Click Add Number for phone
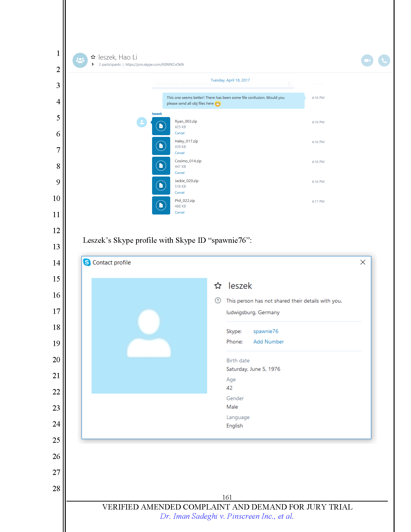Screen dimensions: 411x532 (x=268, y=342)
